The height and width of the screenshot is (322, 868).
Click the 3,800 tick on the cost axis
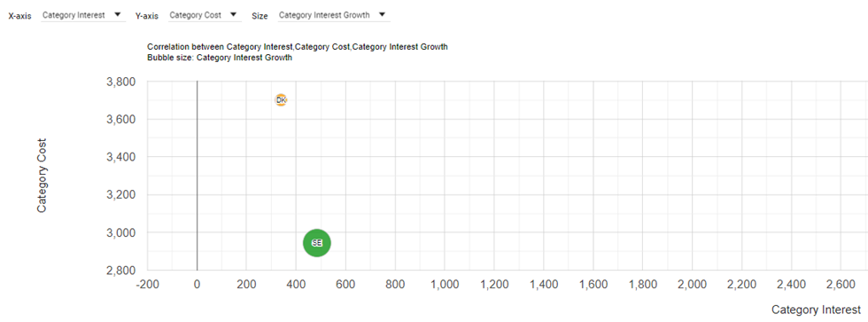120,82
